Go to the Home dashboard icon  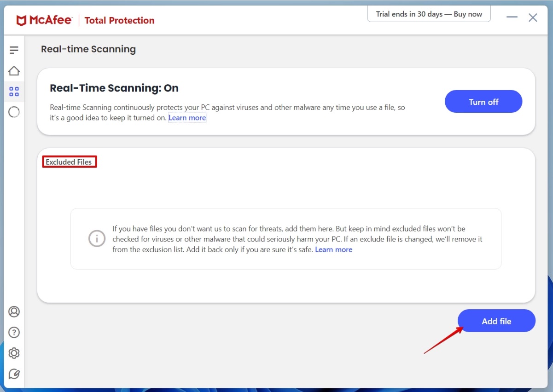(14, 71)
